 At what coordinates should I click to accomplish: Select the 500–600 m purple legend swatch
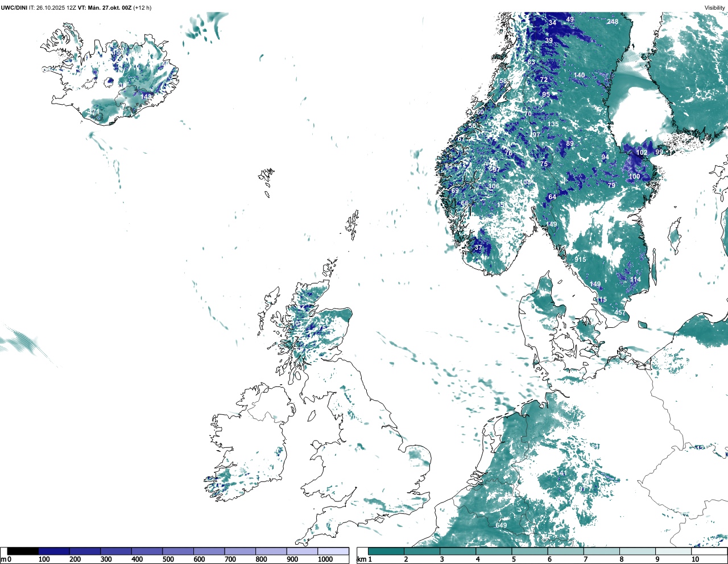[178, 551]
